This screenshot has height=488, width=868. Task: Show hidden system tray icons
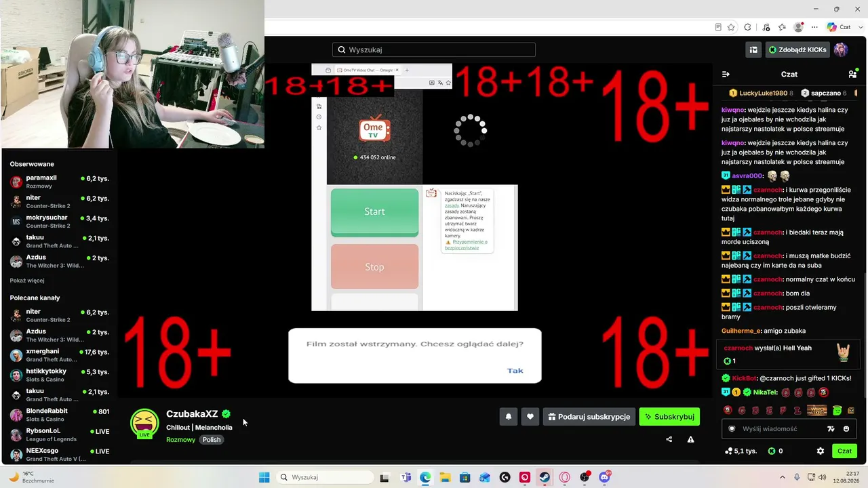point(782,477)
